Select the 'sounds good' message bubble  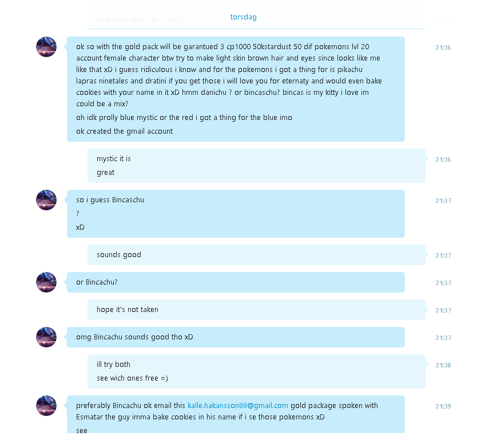[x=257, y=255]
